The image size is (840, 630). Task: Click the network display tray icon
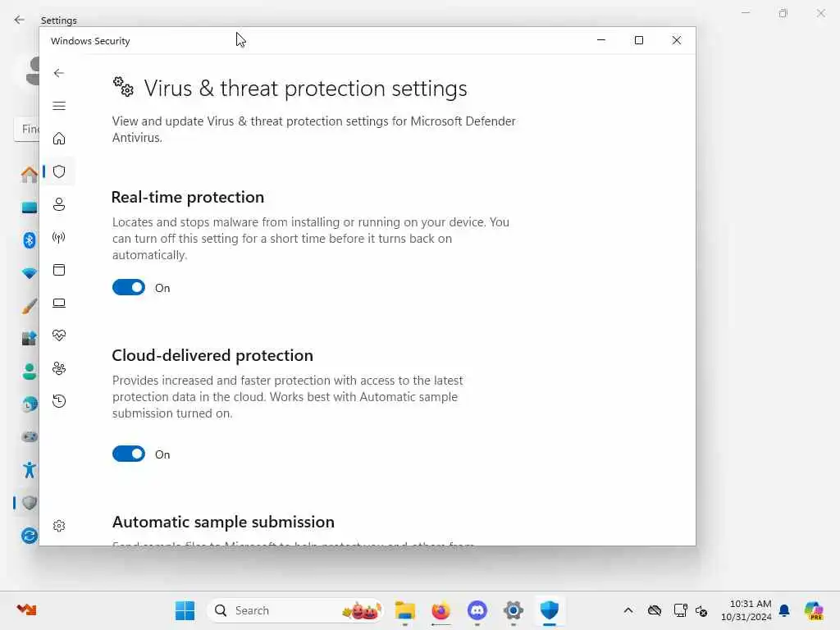680,610
